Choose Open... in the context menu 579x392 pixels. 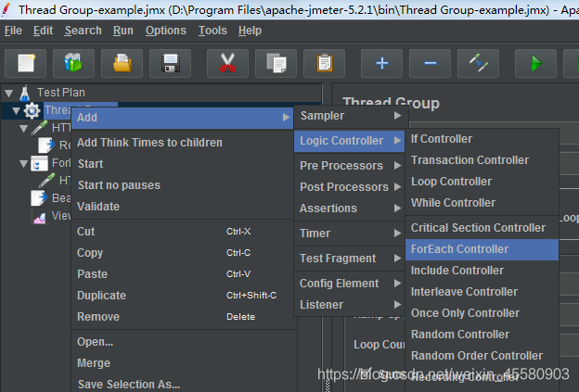pos(184,342)
